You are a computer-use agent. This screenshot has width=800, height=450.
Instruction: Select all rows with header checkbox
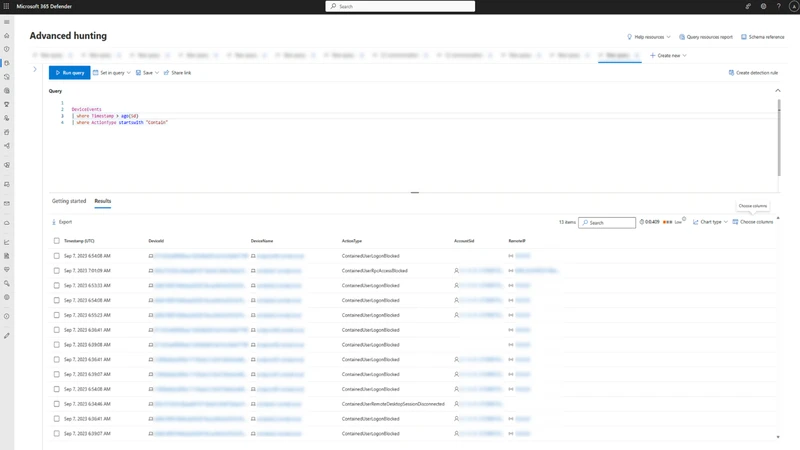[57, 241]
